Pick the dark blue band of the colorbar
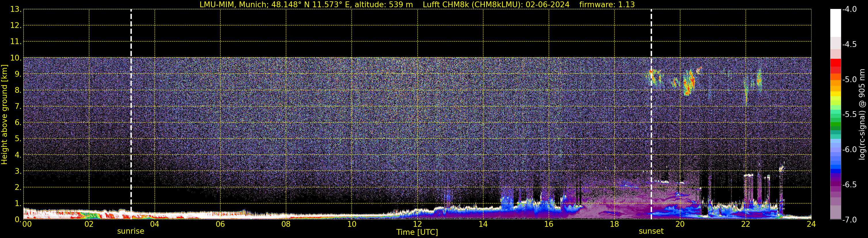Viewport: 868px width, 238px height. pyautogui.click(x=835, y=171)
